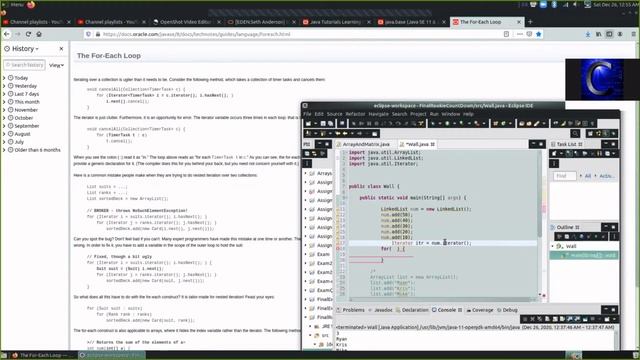
Task: Open the Window menu in Eclipse
Action: (x=450, y=114)
